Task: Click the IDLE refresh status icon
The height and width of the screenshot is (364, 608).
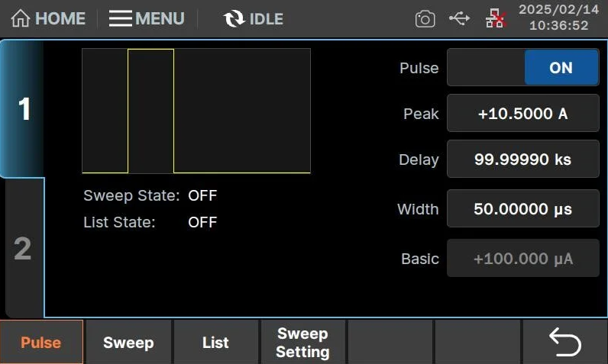Action: point(234,19)
